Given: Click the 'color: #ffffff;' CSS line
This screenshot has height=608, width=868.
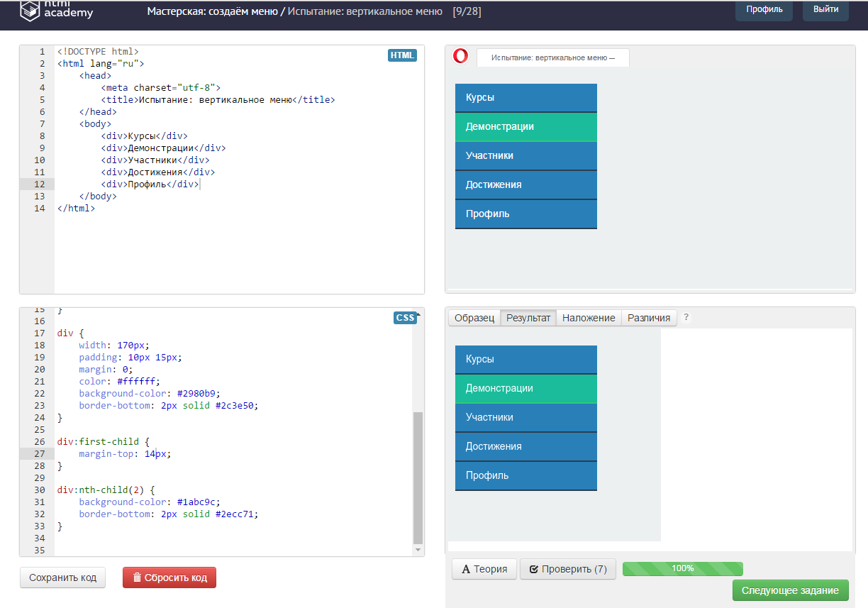Looking at the screenshot, I should tap(120, 382).
